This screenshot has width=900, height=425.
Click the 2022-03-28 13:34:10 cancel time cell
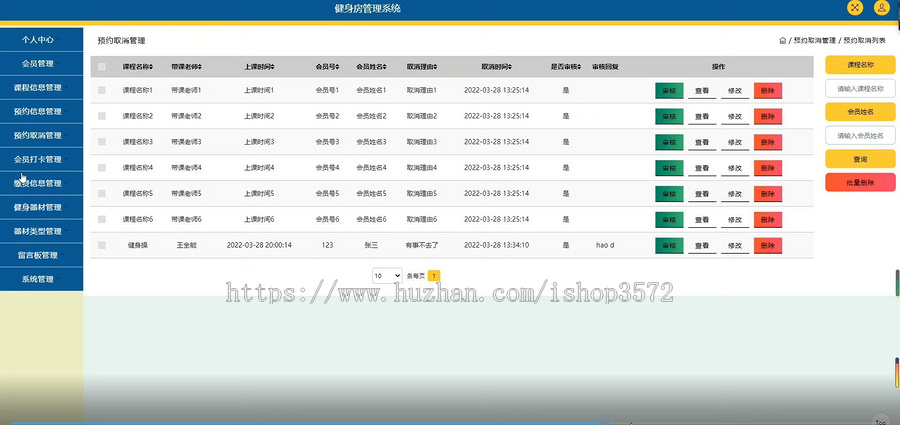pos(496,245)
